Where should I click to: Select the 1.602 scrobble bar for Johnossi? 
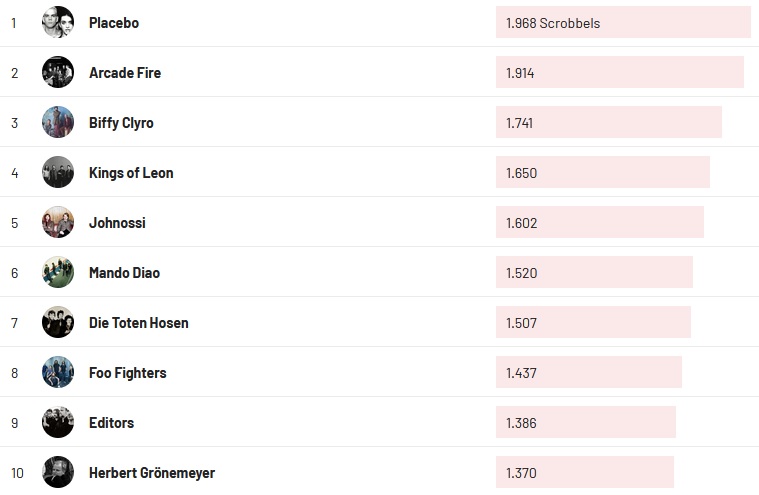[599, 222]
